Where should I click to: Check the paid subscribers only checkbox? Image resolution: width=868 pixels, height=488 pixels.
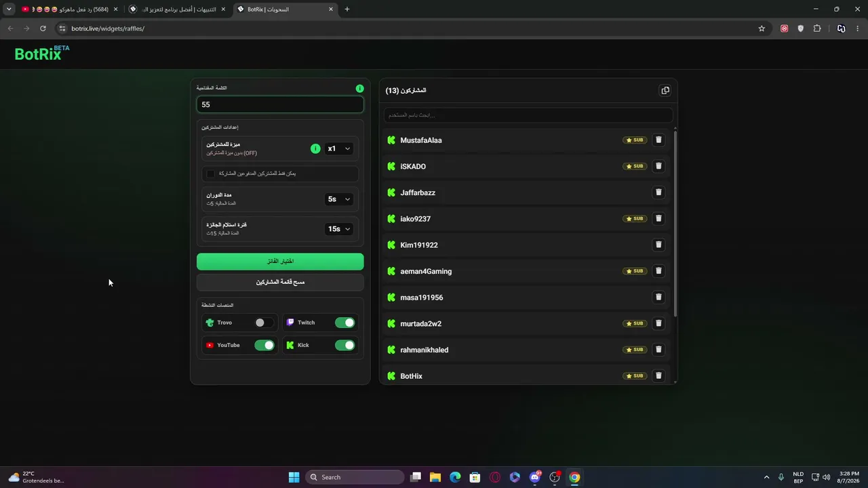pyautogui.click(x=210, y=174)
